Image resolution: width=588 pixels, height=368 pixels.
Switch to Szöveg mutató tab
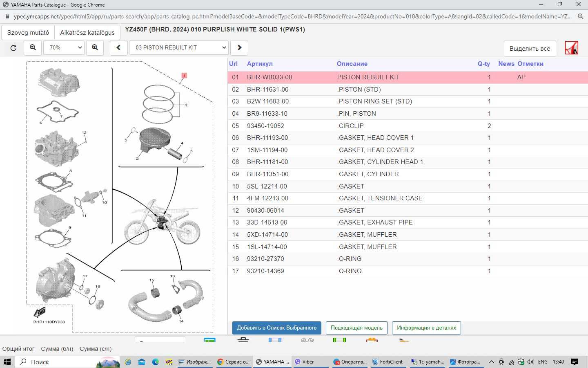(28, 33)
